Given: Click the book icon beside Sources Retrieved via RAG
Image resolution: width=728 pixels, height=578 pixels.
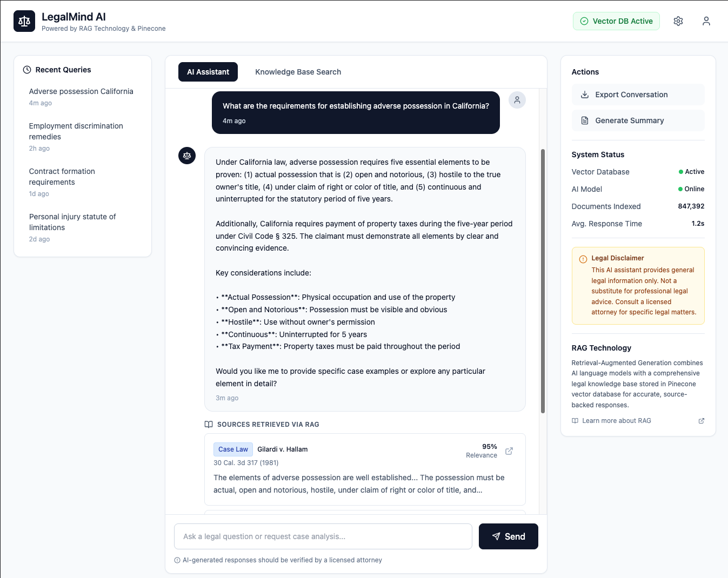Looking at the screenshot, I should (209, 425).
